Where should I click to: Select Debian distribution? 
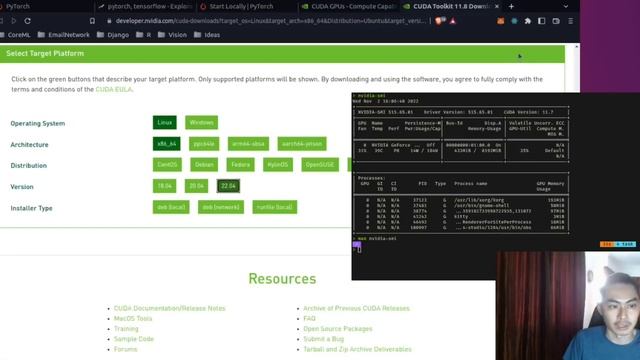click(x=204, y=164)
